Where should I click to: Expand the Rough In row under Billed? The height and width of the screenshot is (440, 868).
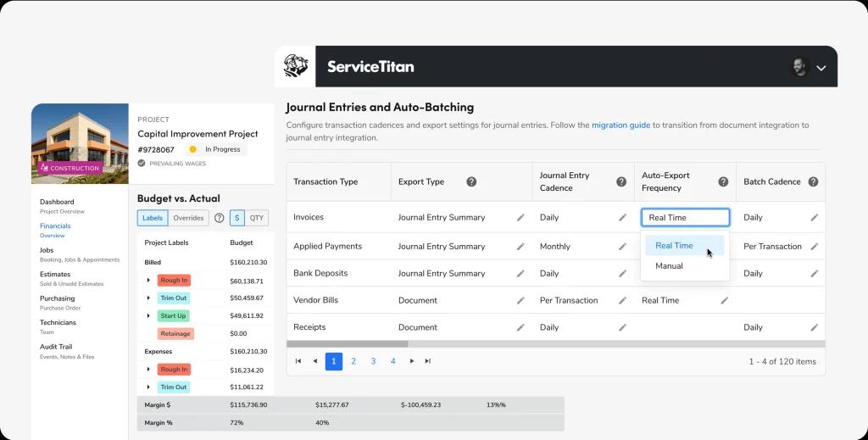(x=148, y=281)
